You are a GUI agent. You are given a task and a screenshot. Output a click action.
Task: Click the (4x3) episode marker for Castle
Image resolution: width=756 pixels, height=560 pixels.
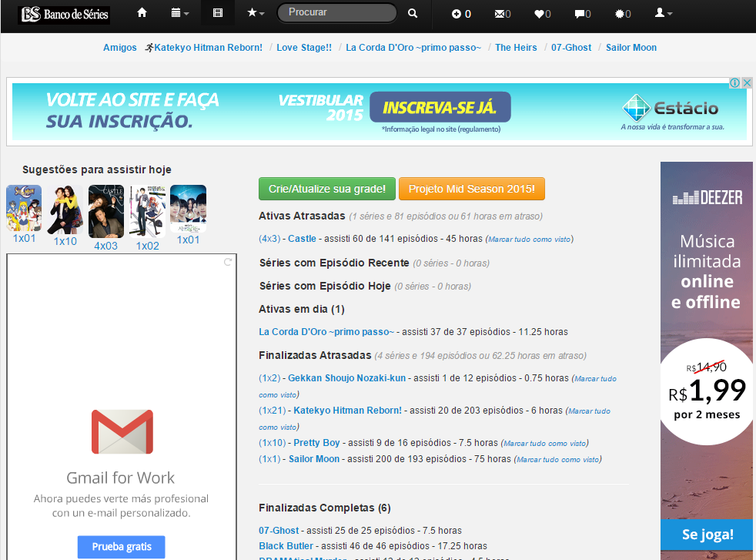pos(269,239)
